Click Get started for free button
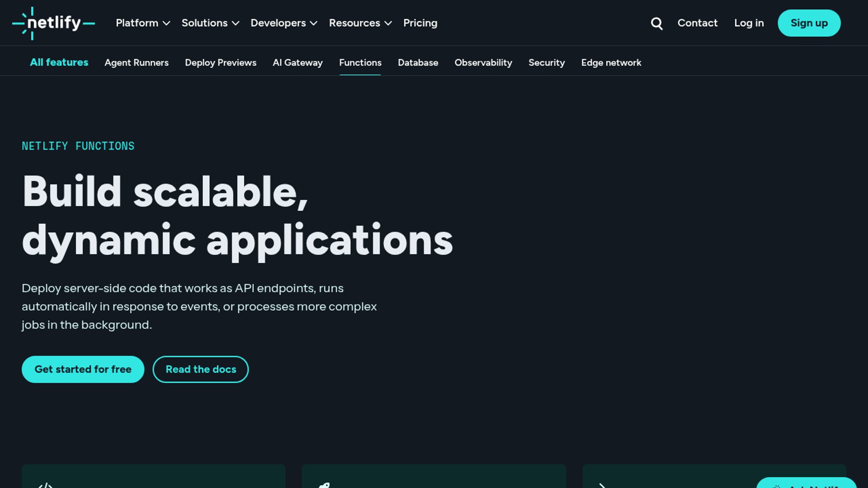This screenshot has height=488, width=868. tap(83, 369)
